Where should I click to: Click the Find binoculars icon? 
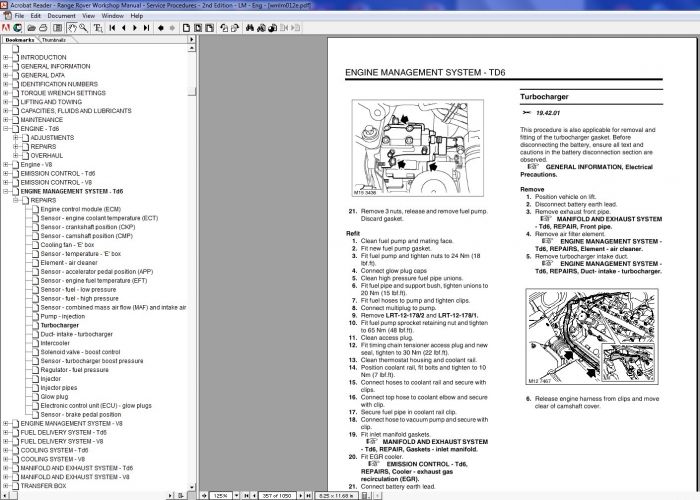point(250,28)
